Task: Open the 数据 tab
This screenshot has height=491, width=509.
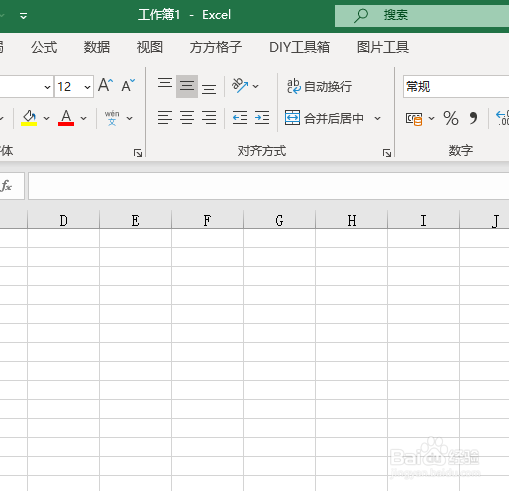Action: [97, 47]
